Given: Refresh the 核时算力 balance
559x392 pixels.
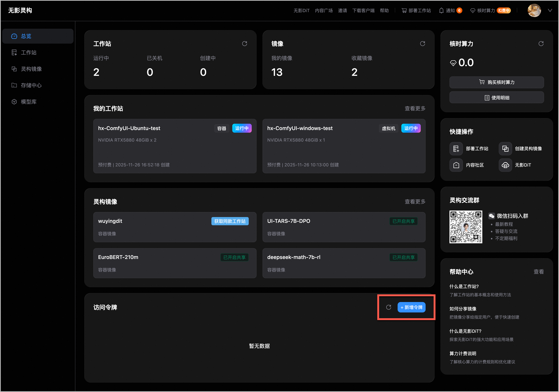Looking at the screenshot, I should coord(541,44).
